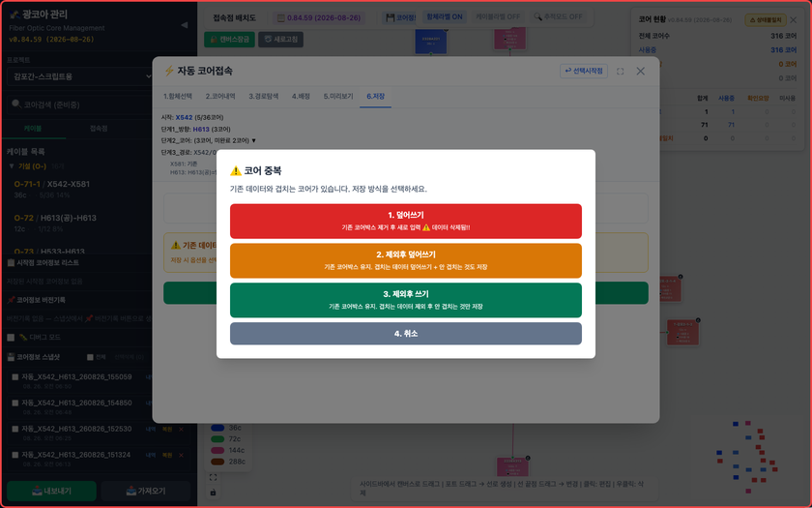Choose the green '3. 제외후 쓰기' option
This screenshot has height=508, width=812.
[x=405, y=300]
